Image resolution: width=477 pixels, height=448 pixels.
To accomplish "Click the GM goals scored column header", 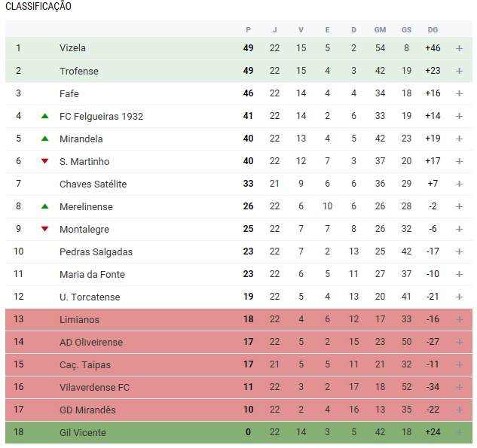I will [x=380, y=30].
